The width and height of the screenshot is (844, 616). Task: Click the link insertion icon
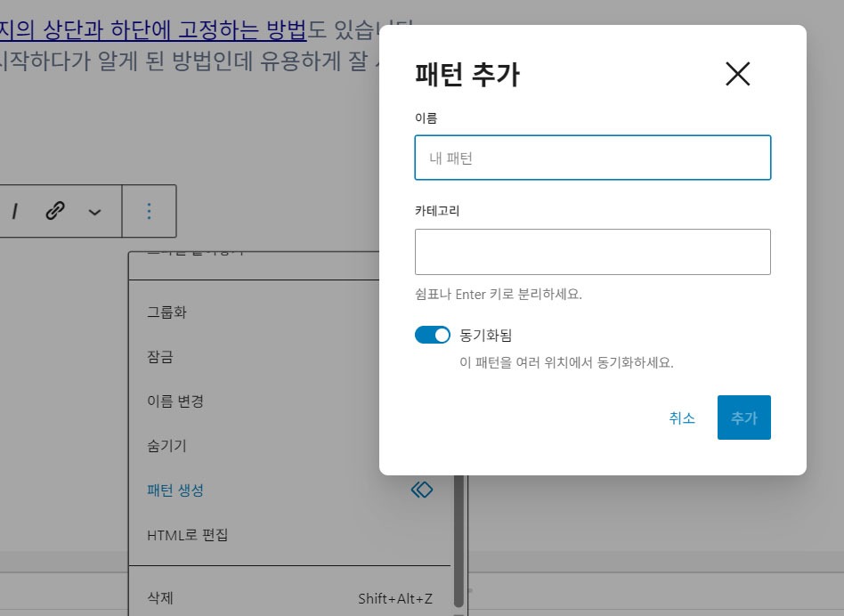(55, 211)
